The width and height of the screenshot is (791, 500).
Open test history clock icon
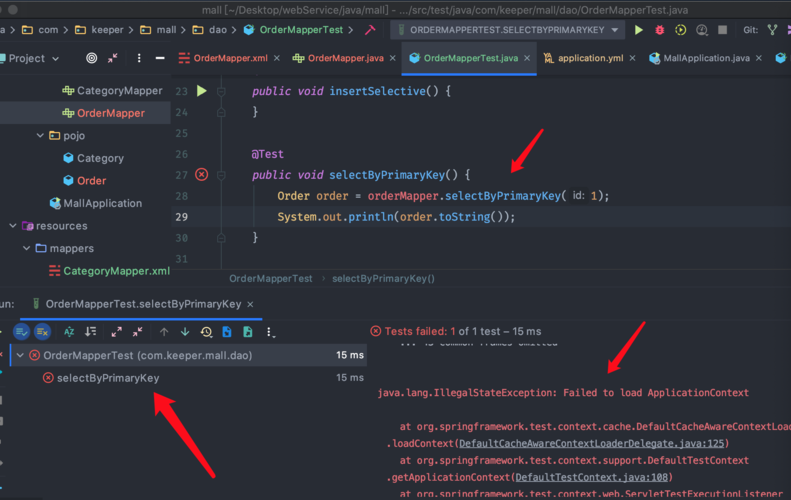pyautogui.click(x=206, y=331)
